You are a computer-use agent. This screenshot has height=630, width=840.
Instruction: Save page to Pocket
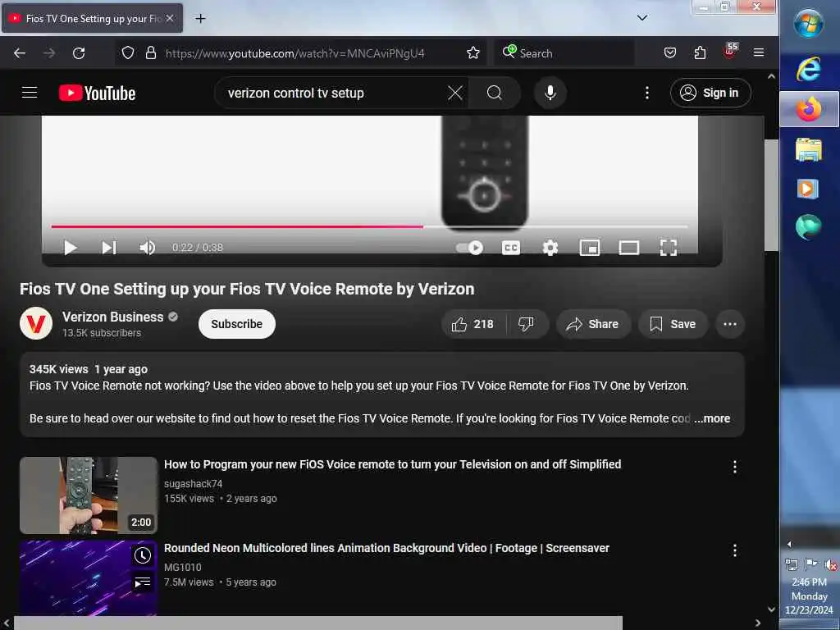669,53
